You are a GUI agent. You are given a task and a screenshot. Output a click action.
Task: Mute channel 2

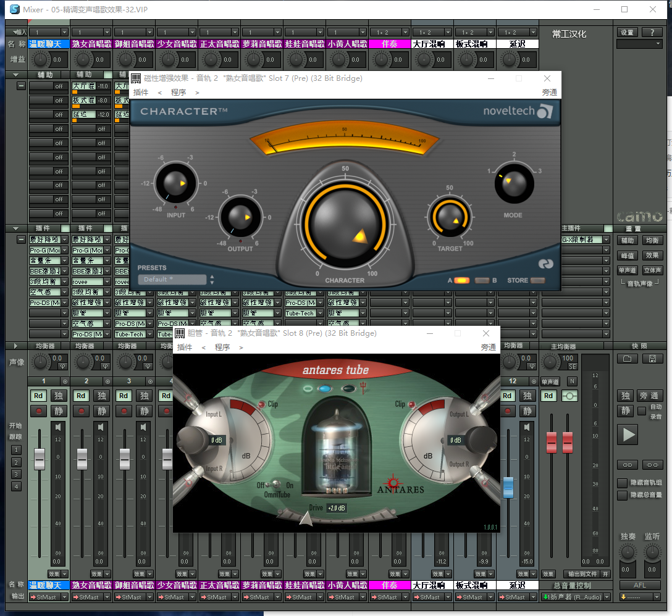101,411
